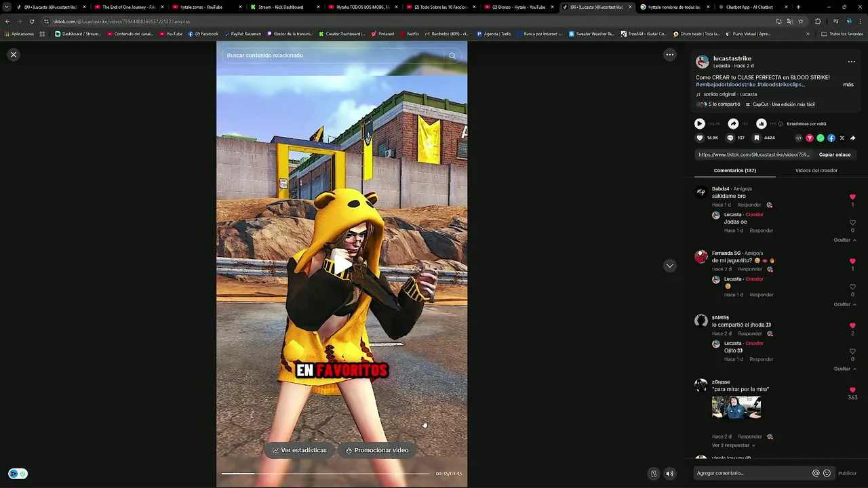Reload page in browser toolbar
Screen dimensions: 868x488
pyautogui.click(x=32, y=21)
